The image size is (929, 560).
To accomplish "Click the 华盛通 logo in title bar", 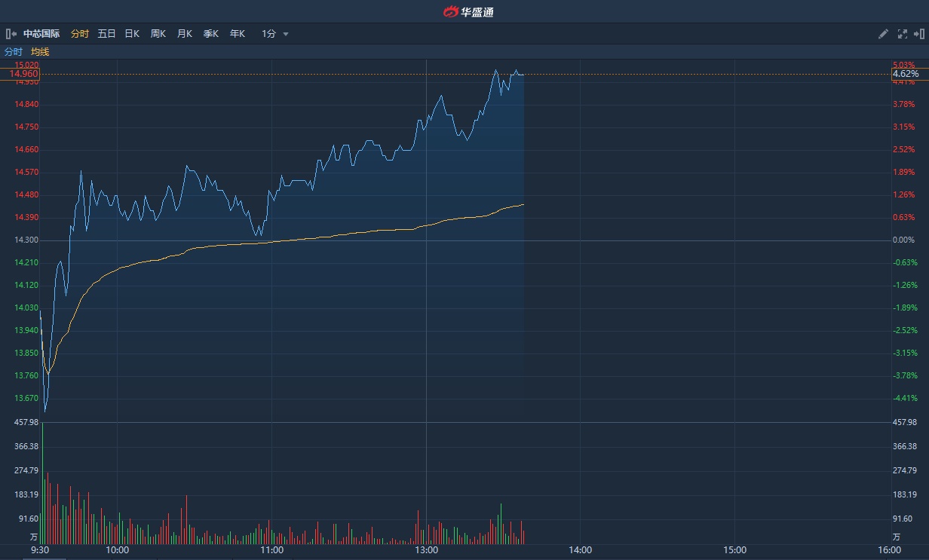I will pos(469,11).
